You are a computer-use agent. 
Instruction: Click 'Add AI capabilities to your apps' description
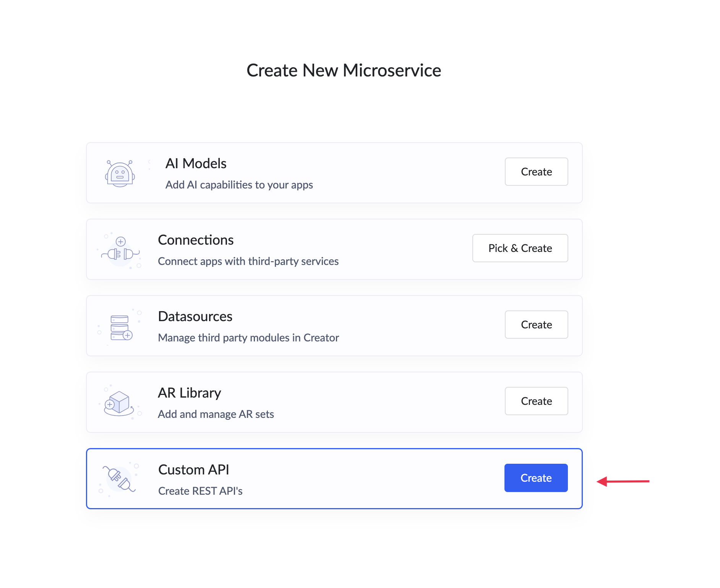click(239, 185)
